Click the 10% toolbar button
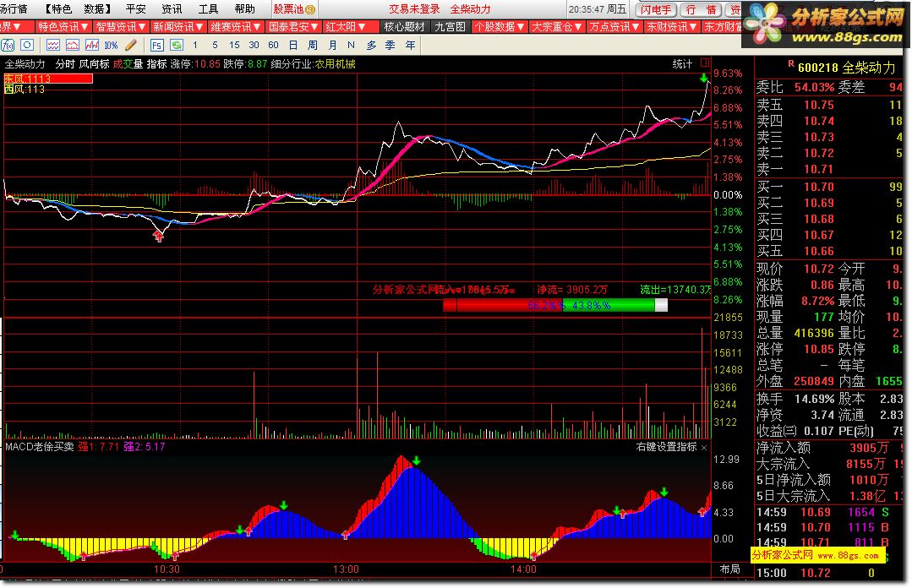912x588 pixels. 111,45
